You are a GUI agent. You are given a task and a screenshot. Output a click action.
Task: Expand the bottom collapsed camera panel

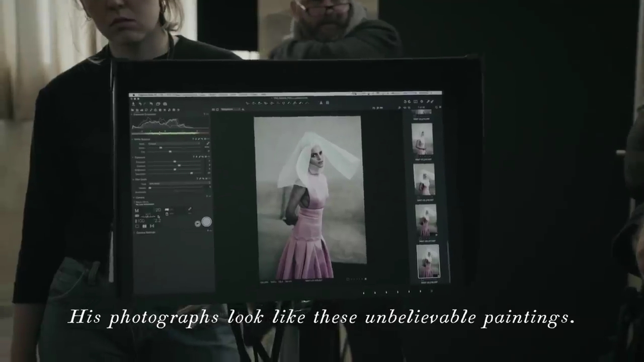(x=134, y=232)
